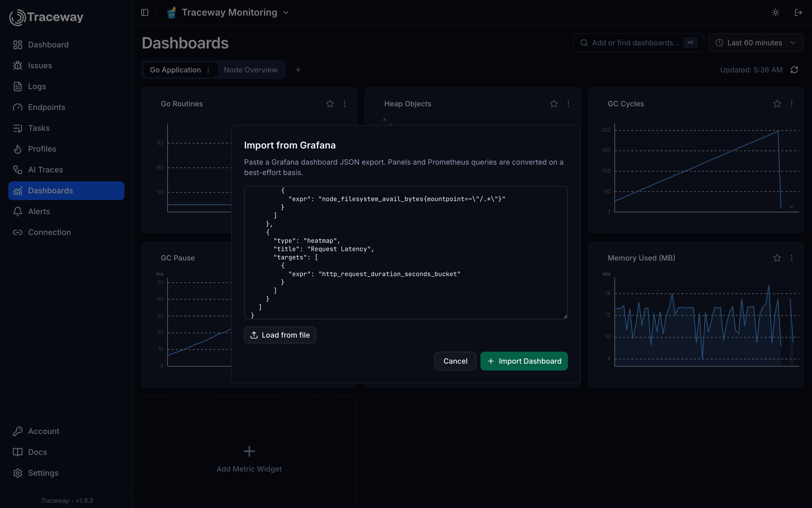
Task: Click Traceway - v1.9.3 version label
Action: tap(67, 500)
